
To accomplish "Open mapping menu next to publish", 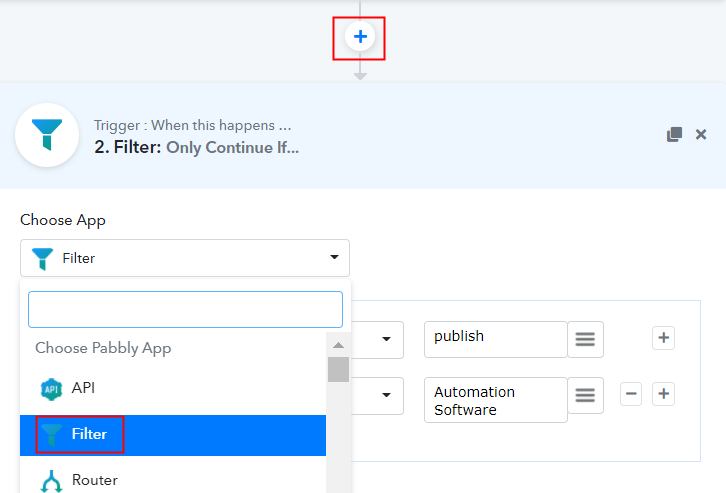I will click(585, 339).
